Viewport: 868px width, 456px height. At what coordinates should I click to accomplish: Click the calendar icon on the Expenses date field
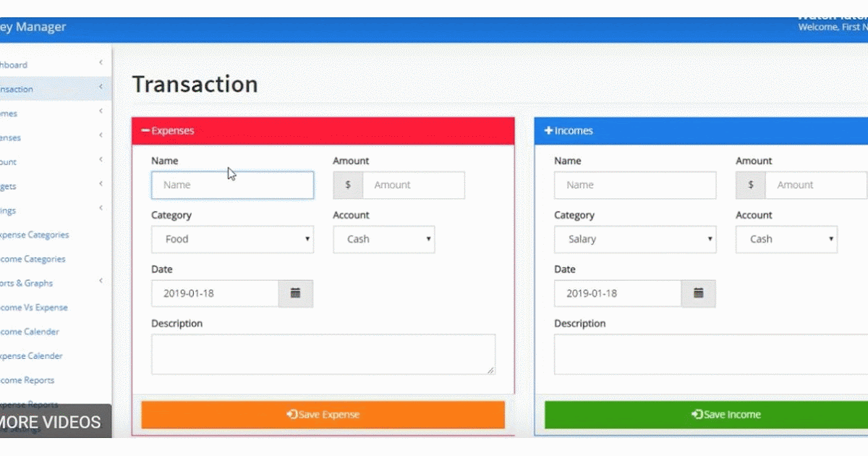[295, 293]
